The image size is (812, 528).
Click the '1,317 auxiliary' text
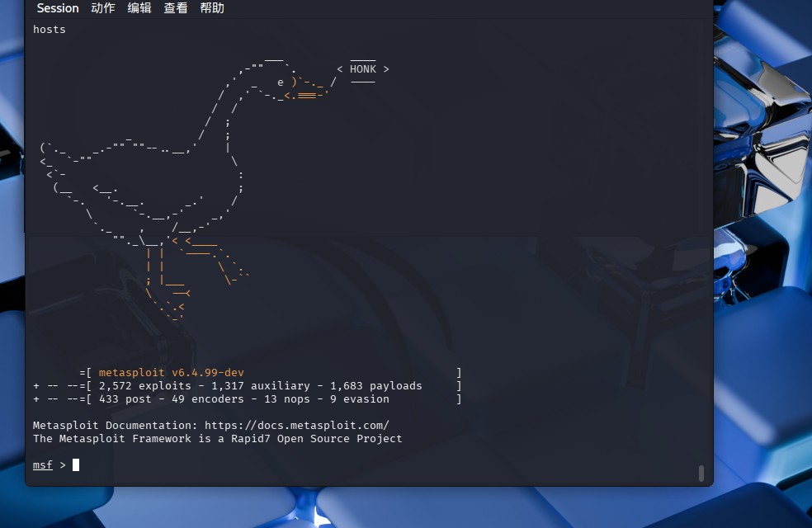click(x=261, y=385)
